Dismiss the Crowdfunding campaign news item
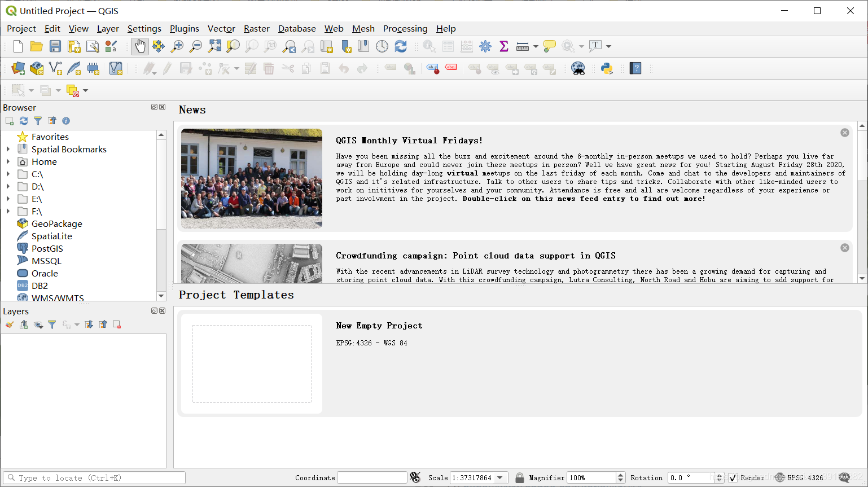Image resolution: width=868 pixels, height=487 pixels. pyautogui.click(x=845, y=248)
